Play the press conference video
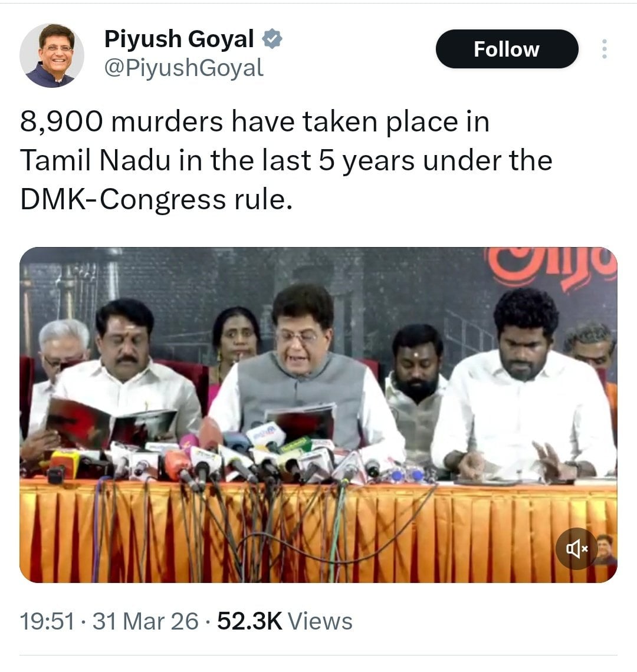The width and height of the screenshot is (637, 672). coord(318,415)
